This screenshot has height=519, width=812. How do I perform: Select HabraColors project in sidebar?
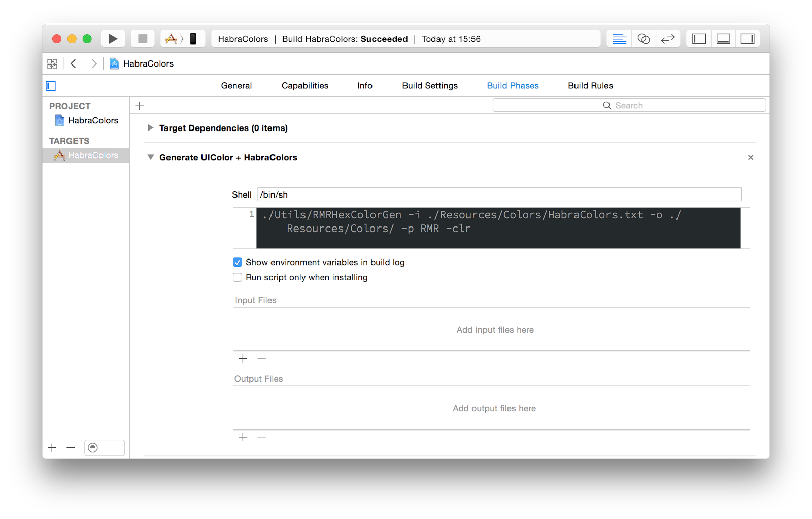coord(93,120)
